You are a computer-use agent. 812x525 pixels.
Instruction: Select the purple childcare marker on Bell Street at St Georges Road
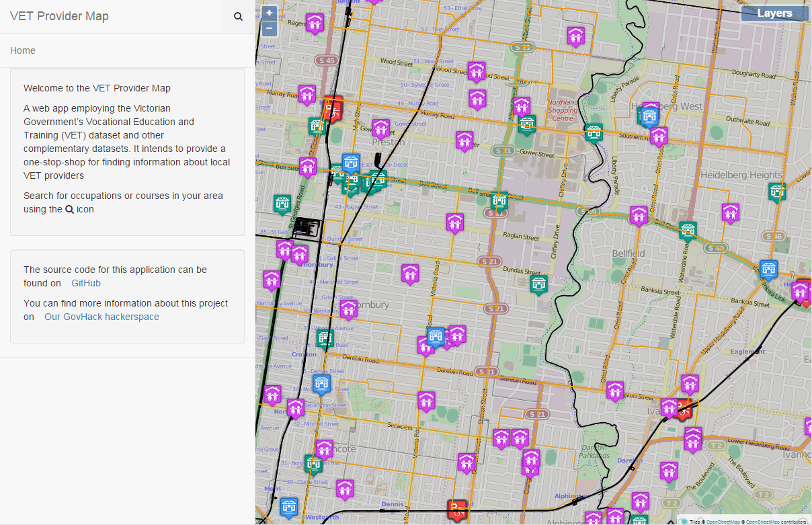308,167
